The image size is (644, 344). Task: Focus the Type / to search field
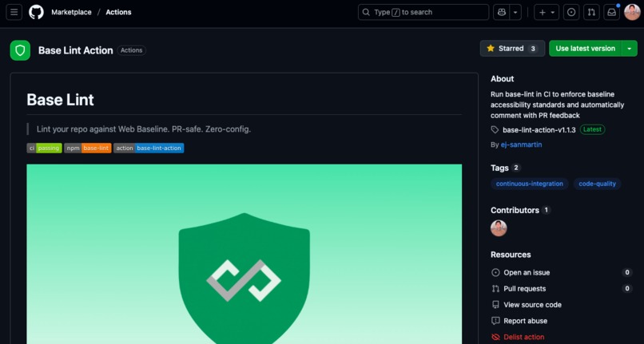[423, 12]
